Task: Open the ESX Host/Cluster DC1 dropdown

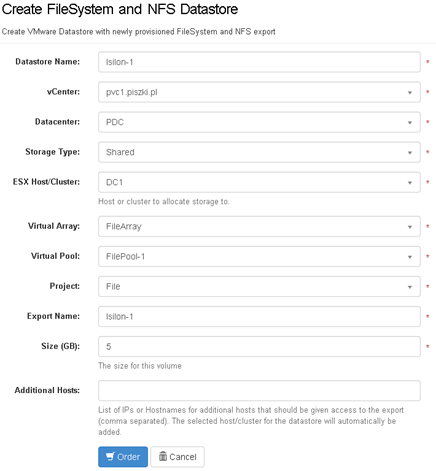Action: pos(259,182)
